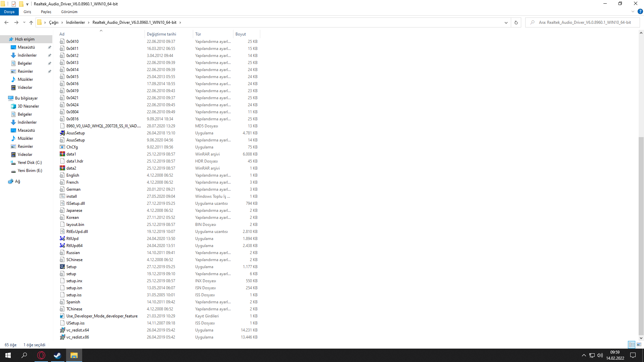
Task: Open the address bar history dropdown
Action: pyautogui.click(x=506, y=22)
